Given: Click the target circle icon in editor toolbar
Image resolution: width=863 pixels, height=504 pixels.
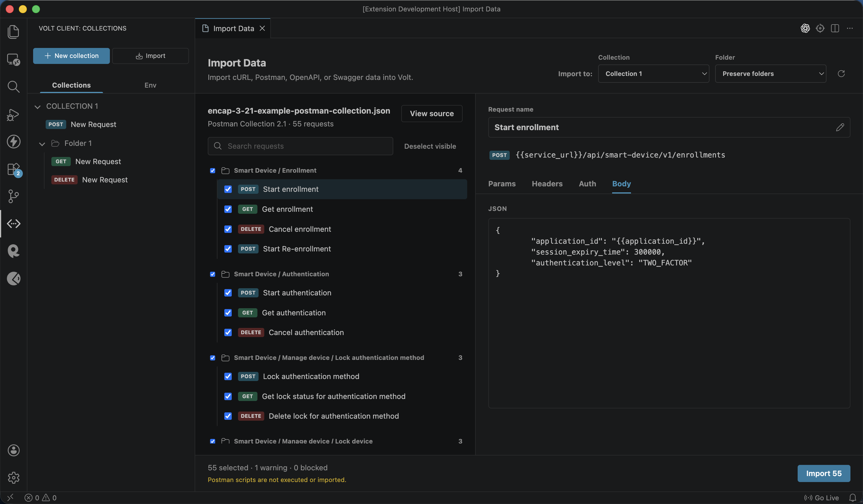Looking at the screenshot, I should click(x=820, y=28).
